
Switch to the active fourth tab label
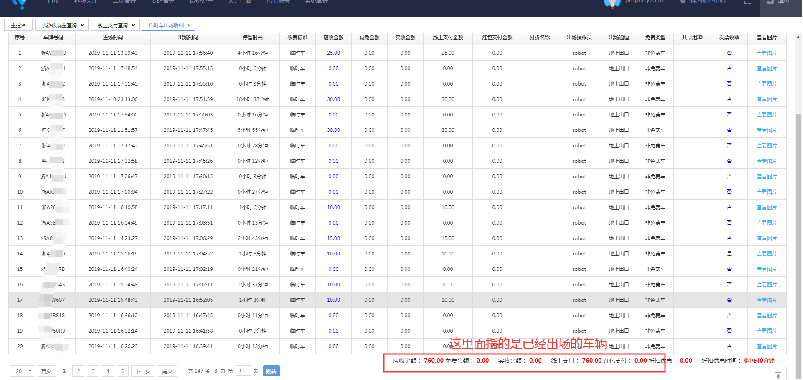pos(165,25)
